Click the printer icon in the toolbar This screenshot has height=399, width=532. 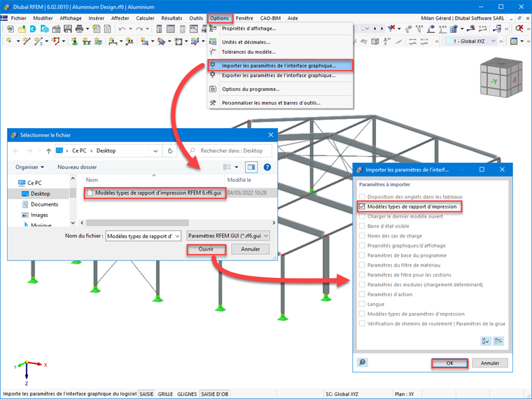coord(79,29)
